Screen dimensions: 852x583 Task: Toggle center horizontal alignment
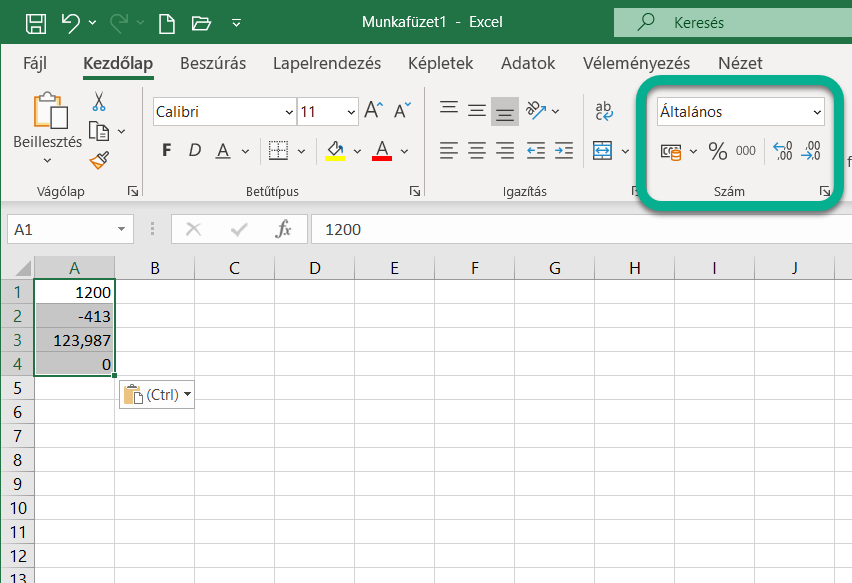coord(477,151)
